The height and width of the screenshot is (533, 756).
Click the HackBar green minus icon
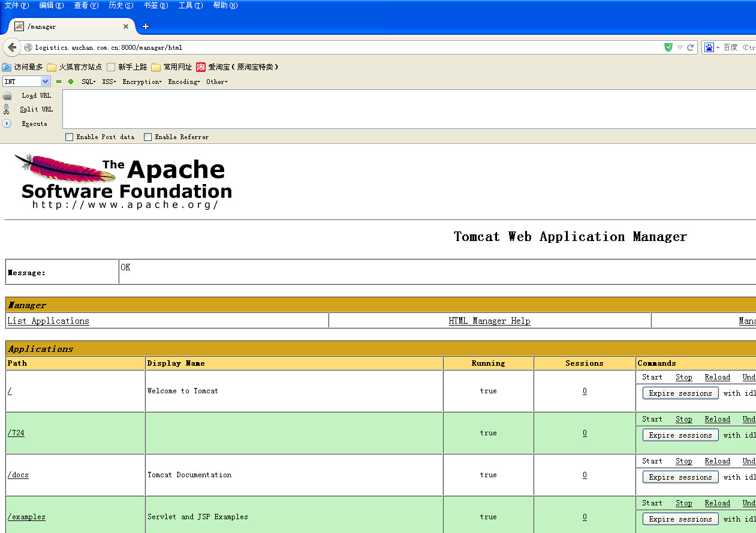(x=59, y=82)
